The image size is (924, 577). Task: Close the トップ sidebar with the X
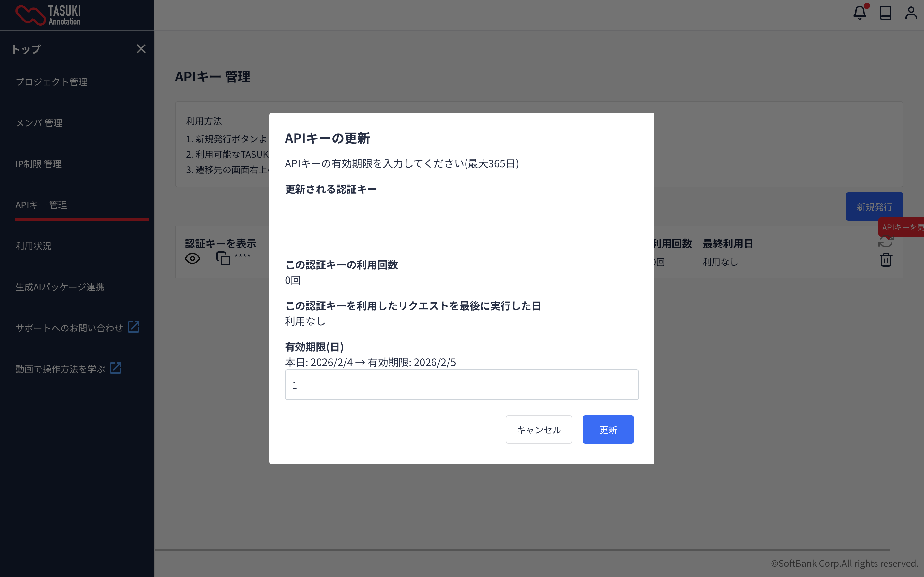[141, 49]
